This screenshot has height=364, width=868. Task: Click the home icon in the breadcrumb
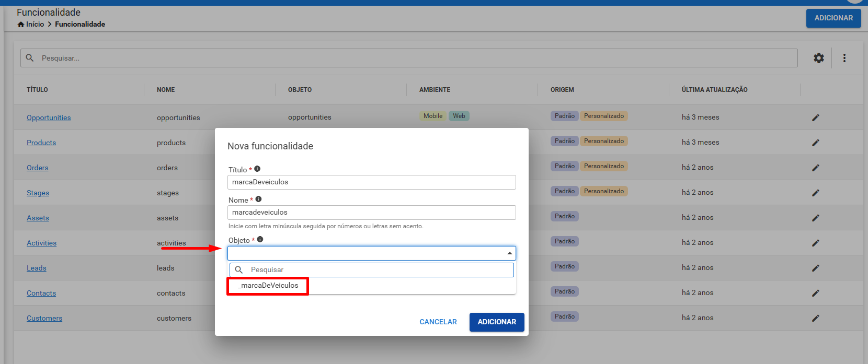(21, 24)
